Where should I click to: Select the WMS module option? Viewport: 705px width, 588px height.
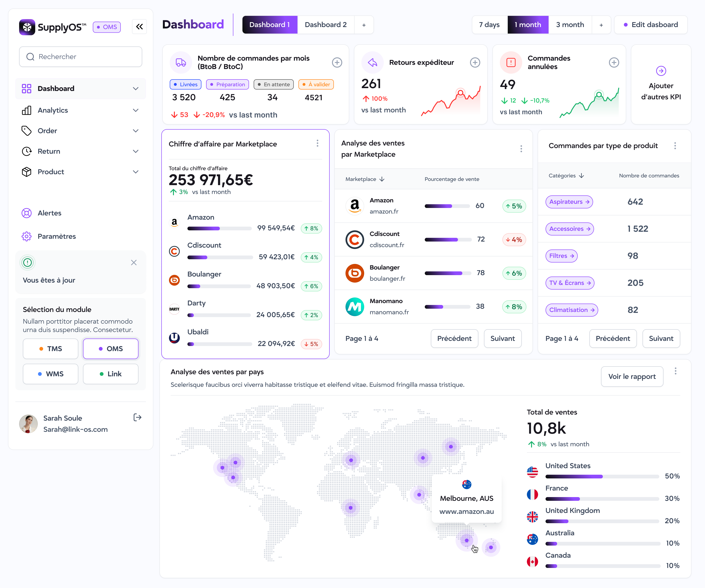click(51, 374)
